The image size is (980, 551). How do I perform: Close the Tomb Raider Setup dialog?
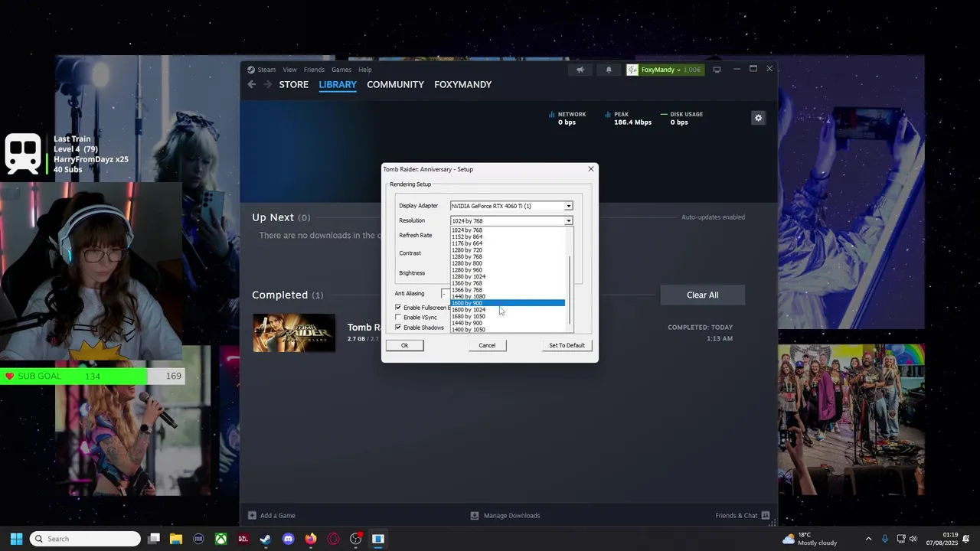tap(590, 169)
